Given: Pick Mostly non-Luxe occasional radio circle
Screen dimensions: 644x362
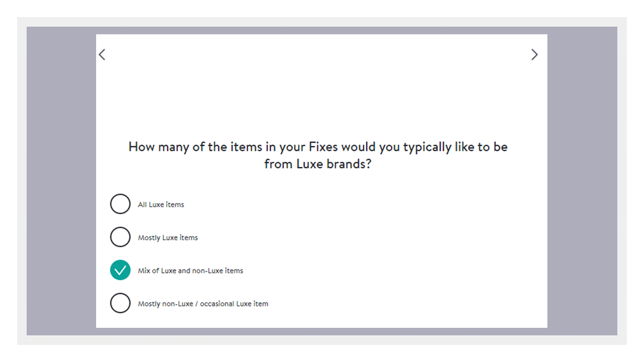Looking at the screenshot, I should tap(120, 303).
